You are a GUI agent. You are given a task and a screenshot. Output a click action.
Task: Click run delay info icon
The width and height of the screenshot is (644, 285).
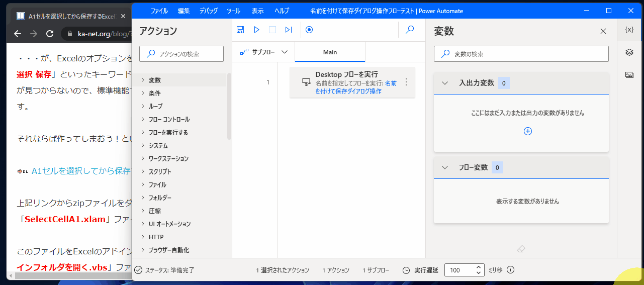click(511, 270)
